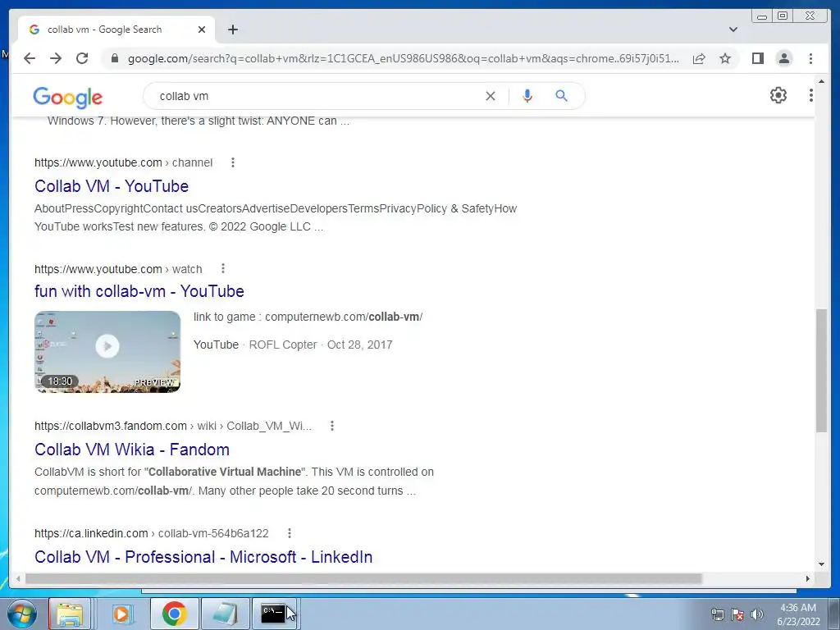Clear the search box with the X
The height and width of the screenshot is (630, 840).
pyautogui.click(x=491, y=96)
